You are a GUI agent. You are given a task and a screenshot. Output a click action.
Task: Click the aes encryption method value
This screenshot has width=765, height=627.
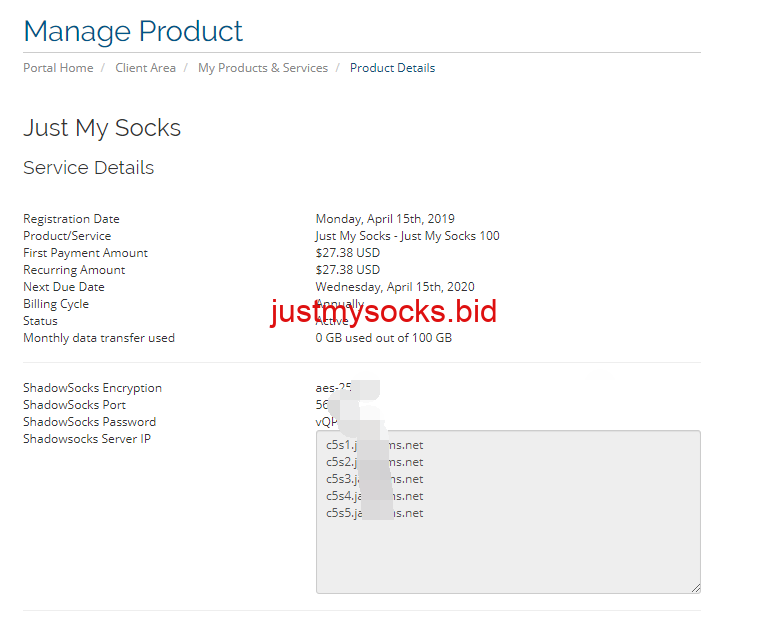click(334, 388)
